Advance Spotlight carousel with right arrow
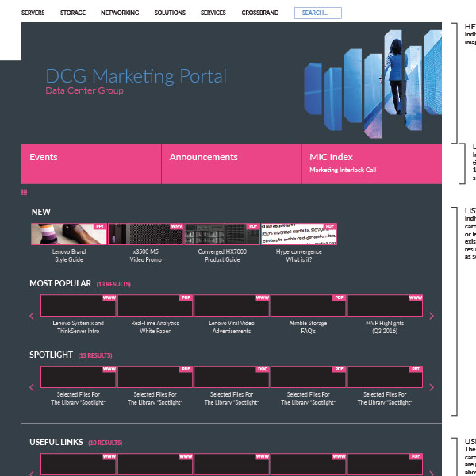Viewport: 476px width, 476px height. tap(432, 387)
